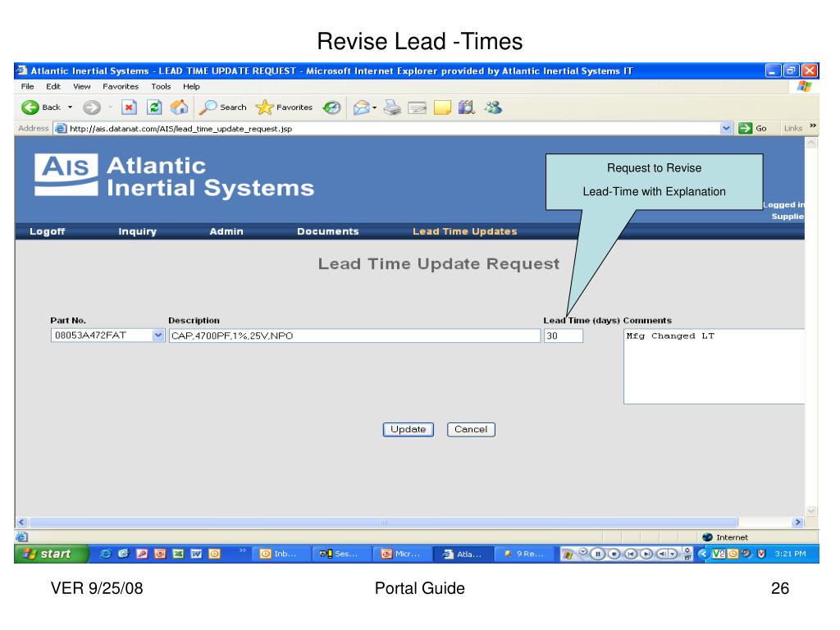This screenshot has height=630, width=840.
Task: Expand the Part No. dropdown list
Action: point(158,336)
